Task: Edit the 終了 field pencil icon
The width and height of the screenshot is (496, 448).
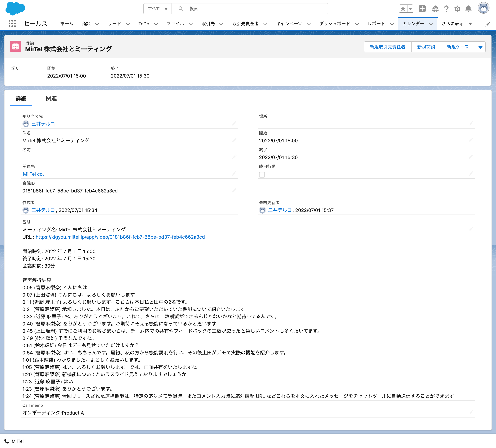Action: click(x=471, y=157)
